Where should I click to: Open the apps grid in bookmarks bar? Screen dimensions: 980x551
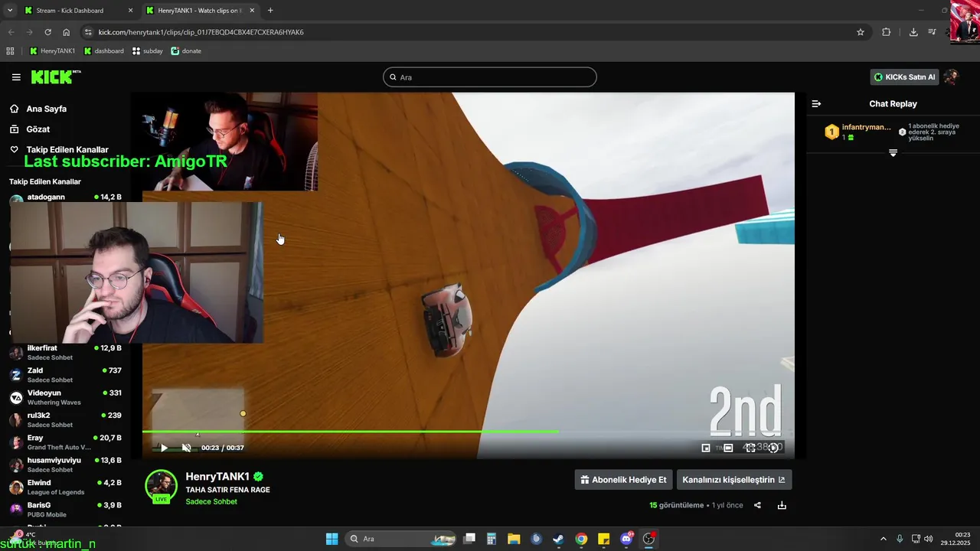coord(10,51)
